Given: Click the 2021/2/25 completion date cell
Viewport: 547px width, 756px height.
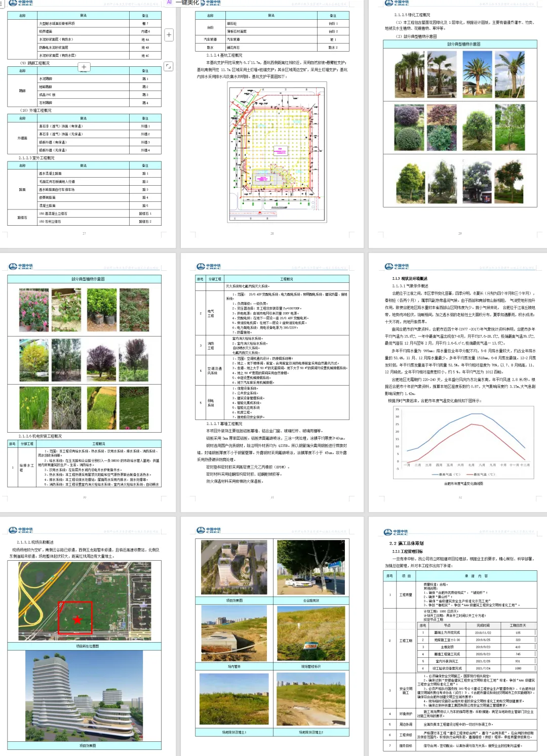Looking at the screenshot, I should click(483, 661).
